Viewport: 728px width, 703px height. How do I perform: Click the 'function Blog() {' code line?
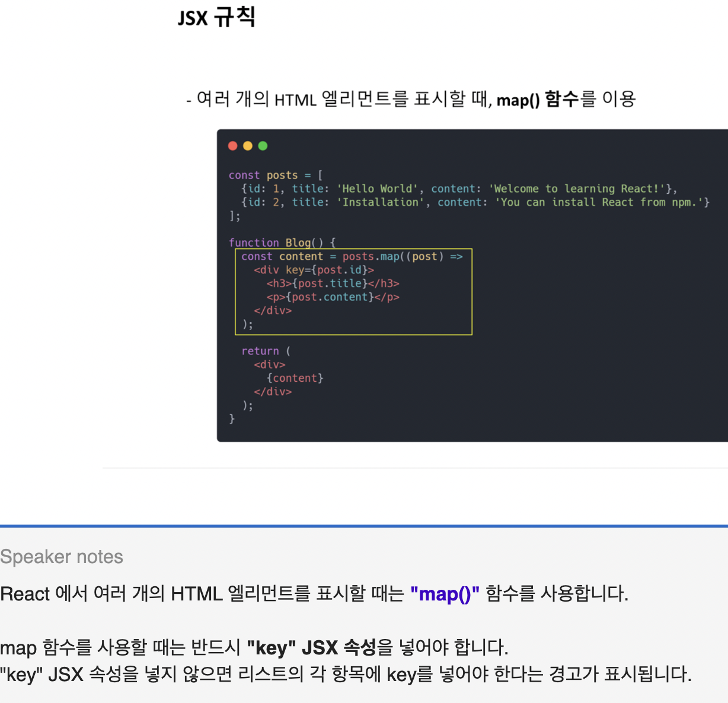[282, 242]
